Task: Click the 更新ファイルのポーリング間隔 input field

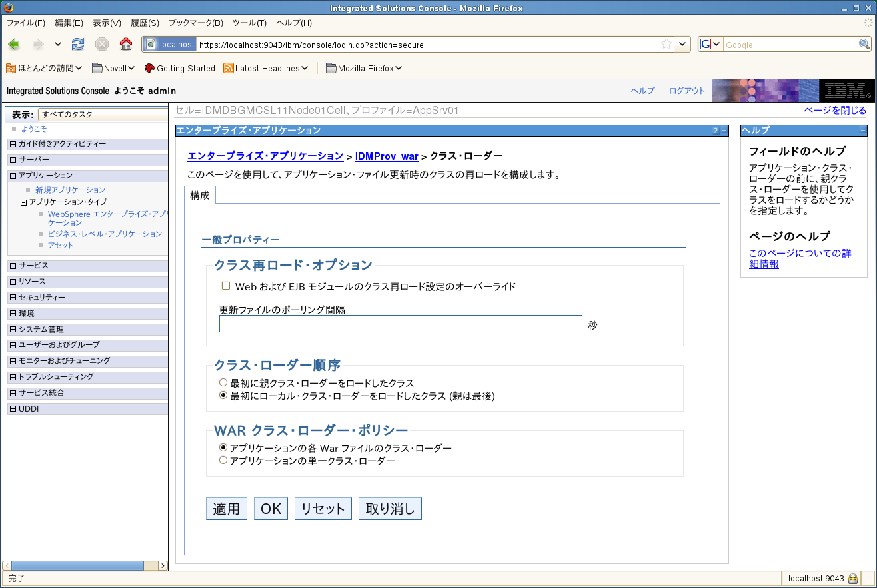Action: [401, 324]
